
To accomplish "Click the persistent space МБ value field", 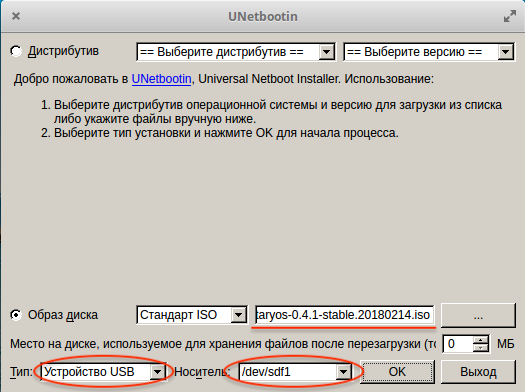I will click(458, 344).
